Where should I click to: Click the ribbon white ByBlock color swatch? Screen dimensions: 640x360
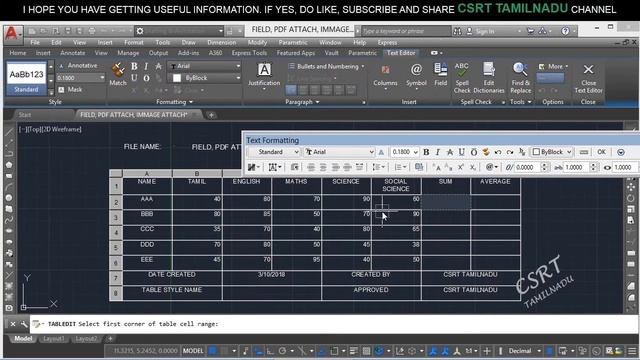pos(177,78)
